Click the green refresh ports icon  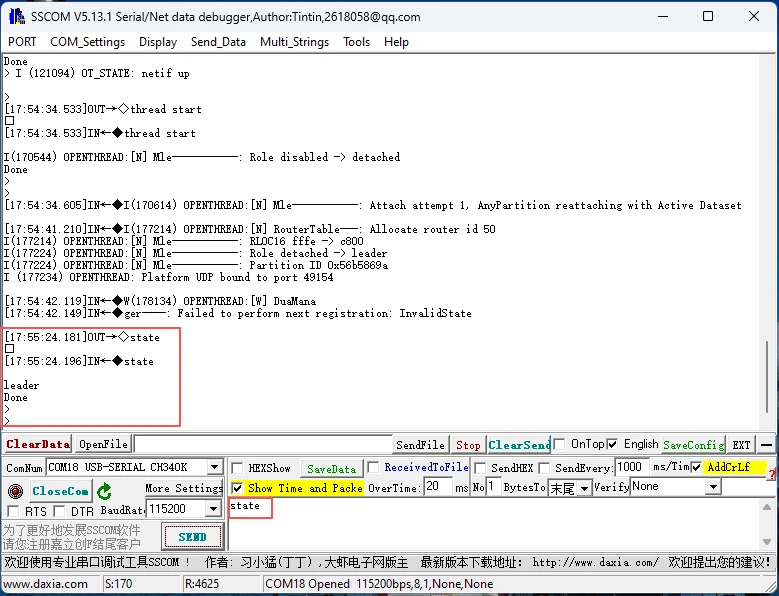(104, 491)
